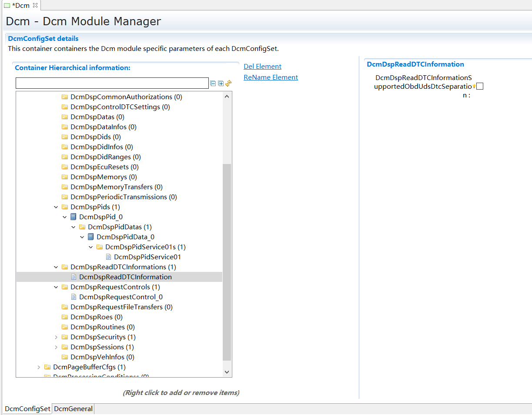
Task: Click the DcmDspPidService01 document icon
Action: (108, 257)
